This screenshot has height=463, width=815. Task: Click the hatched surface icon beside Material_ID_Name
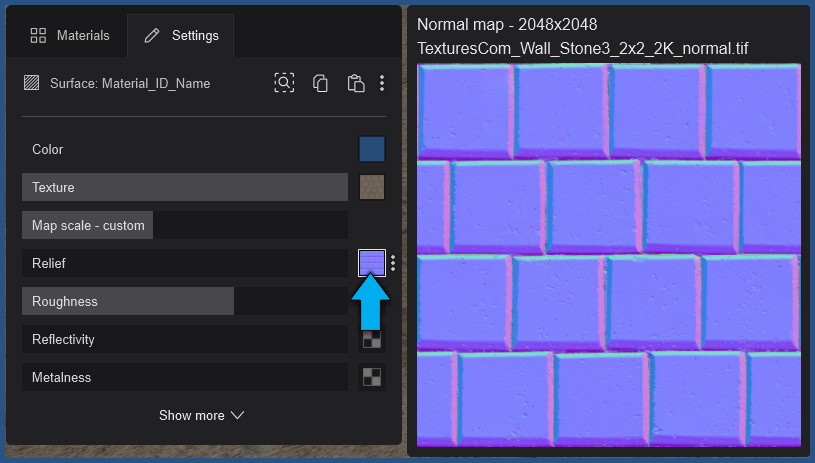tap(31, 83)
